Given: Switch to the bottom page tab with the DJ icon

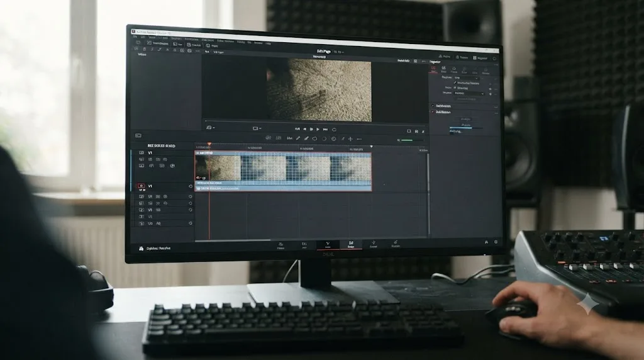Looking at the screenshot, I should (351, 245).
